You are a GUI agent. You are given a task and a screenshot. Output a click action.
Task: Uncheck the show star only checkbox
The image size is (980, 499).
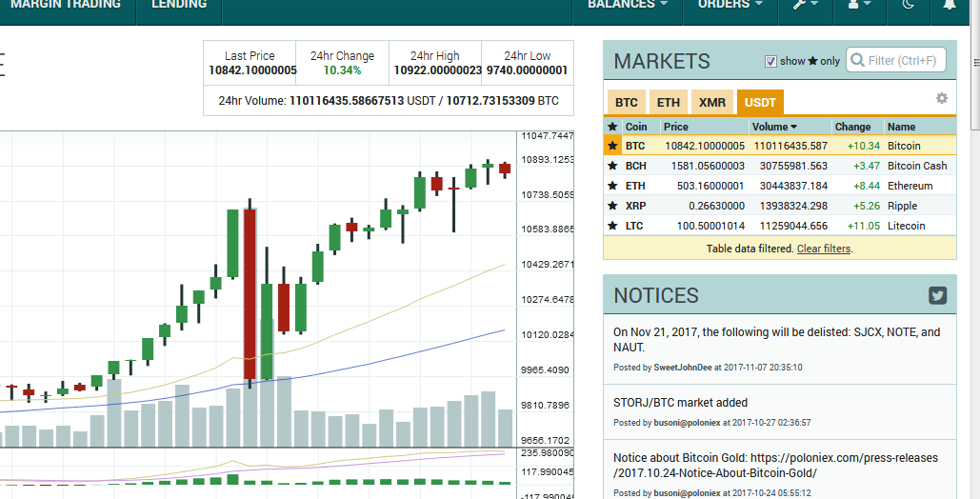770,61
